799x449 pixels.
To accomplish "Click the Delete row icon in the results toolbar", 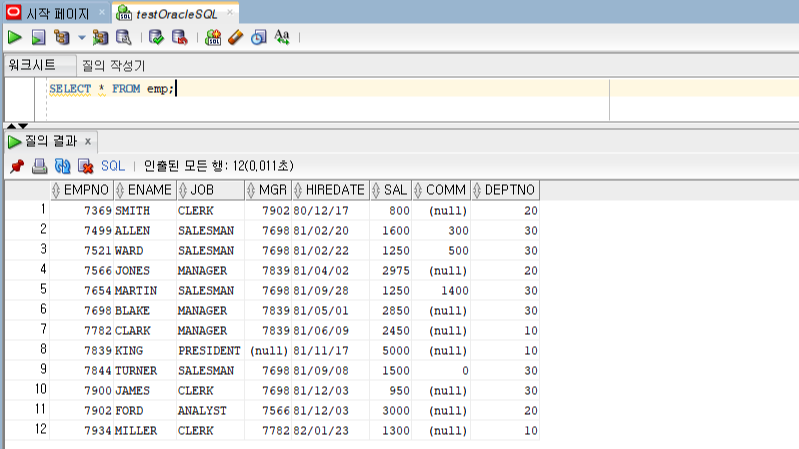I will pyautogui.click(x=85, y=166).
